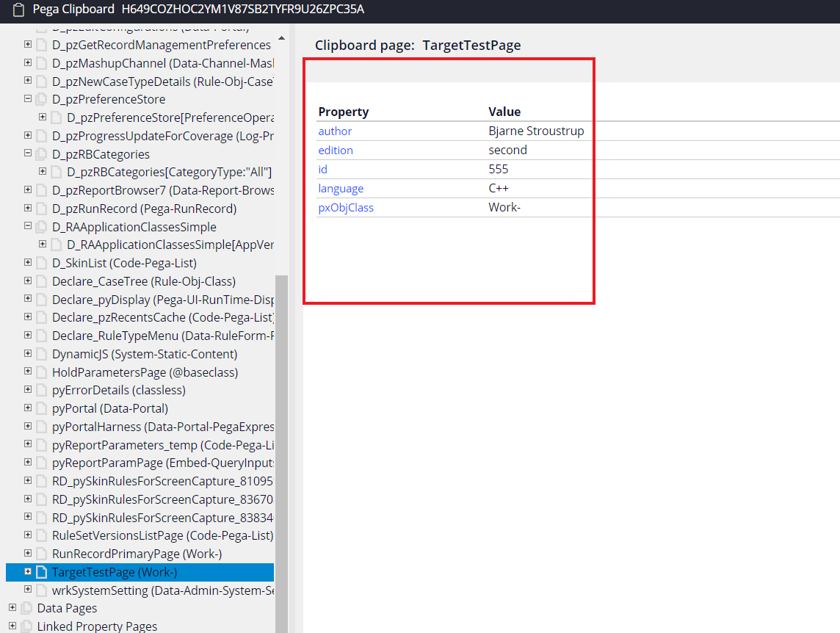Screen dimensions: 840x633
Task: Expand D_SkinList tree node
Action: [28, 263]
